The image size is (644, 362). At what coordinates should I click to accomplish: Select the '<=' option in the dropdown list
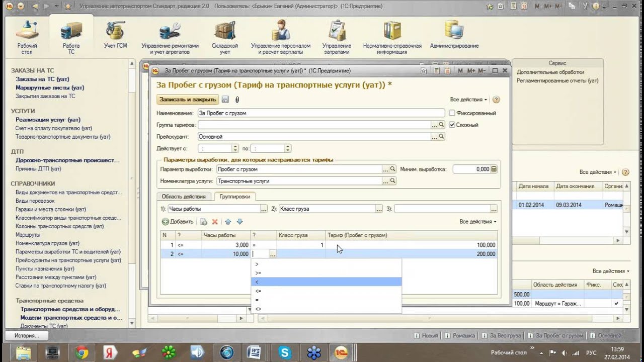[x=326, y=291]
